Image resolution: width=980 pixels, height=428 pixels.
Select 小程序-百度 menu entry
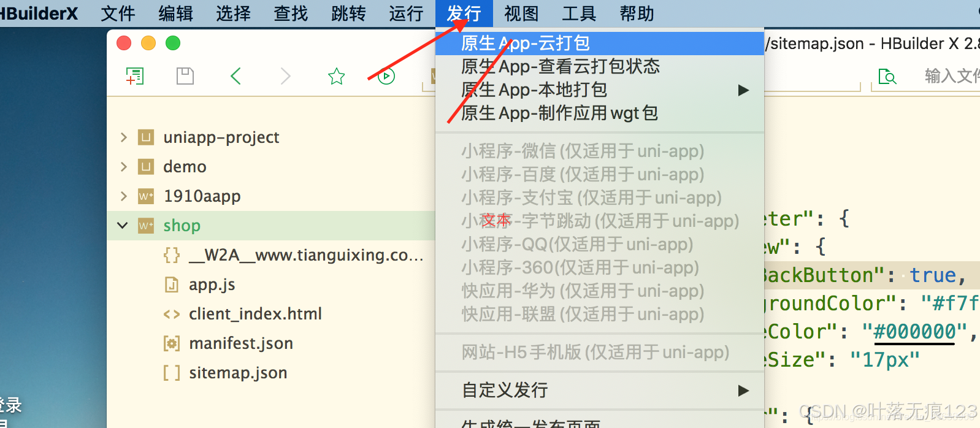(600, 174)
